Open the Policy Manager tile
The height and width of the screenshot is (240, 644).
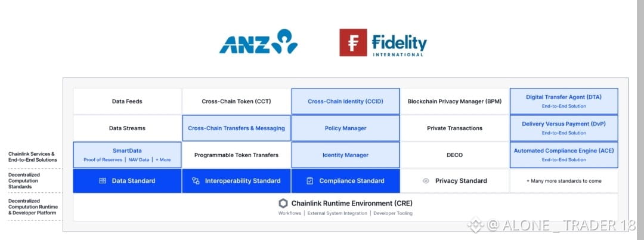tap(345, 128)
